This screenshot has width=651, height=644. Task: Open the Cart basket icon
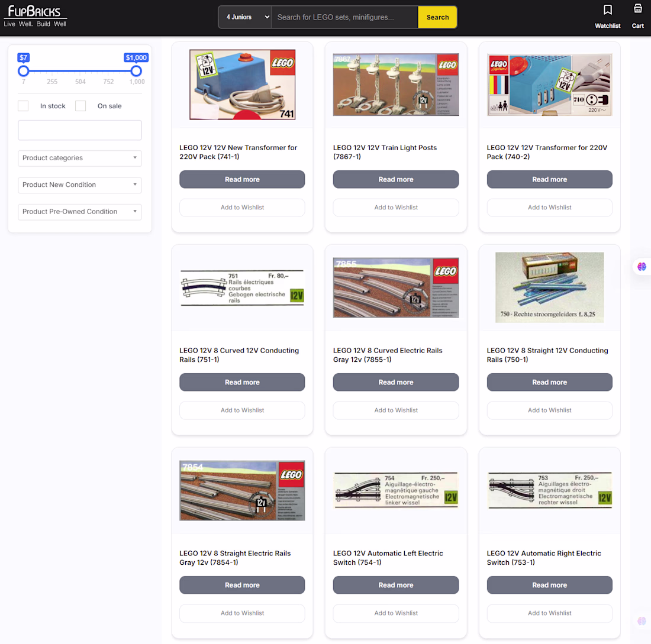pyautogui.click(x=638, y=9)
